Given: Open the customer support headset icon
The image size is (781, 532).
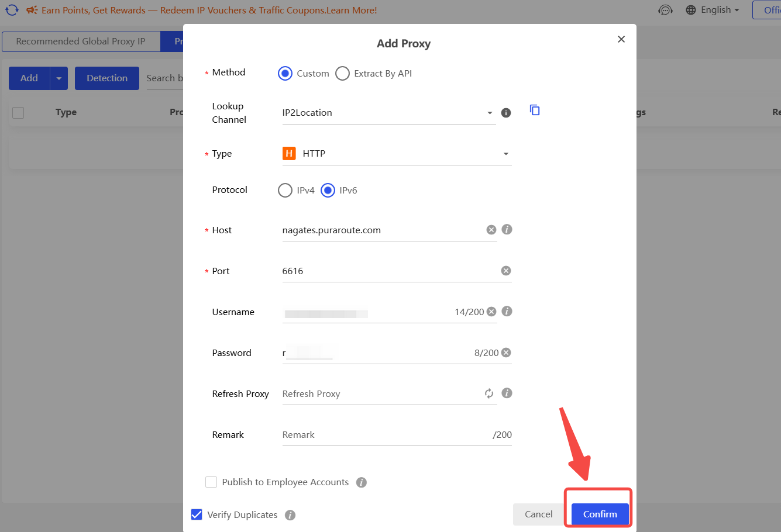Looking at the screenshot, I should pyautogui.click(x=665, y=10).
